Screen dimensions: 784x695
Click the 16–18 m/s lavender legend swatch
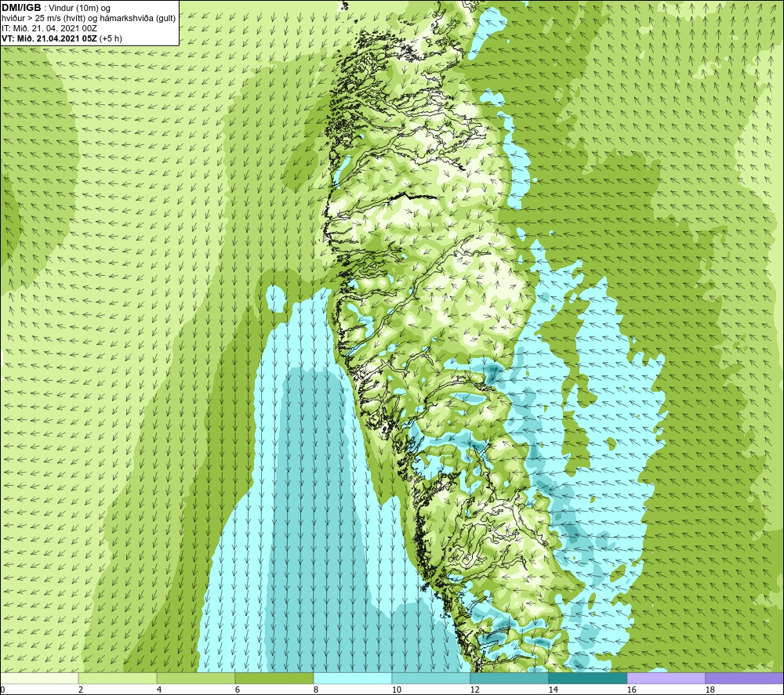coord(666,678)
